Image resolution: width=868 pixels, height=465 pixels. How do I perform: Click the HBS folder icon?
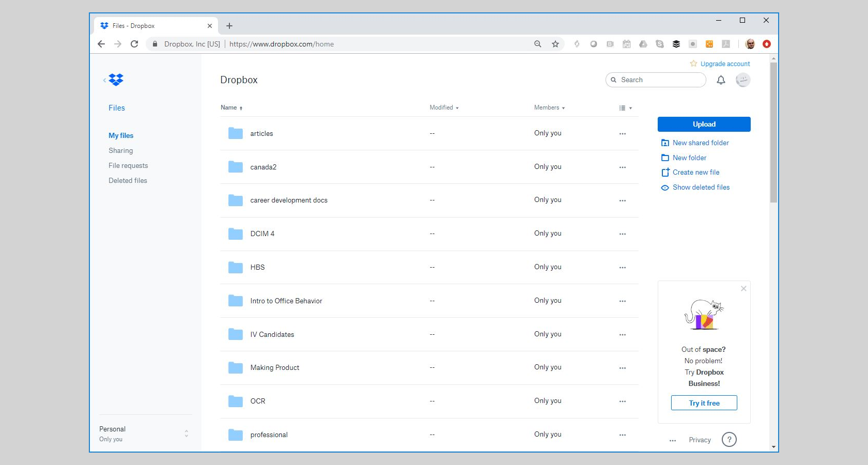tap(236, 267)
